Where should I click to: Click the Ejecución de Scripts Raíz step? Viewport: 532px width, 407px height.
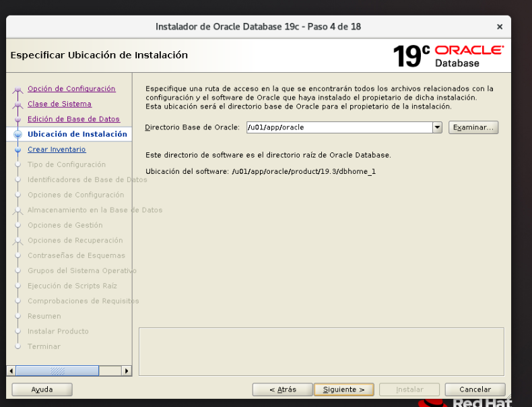(72, 286)
